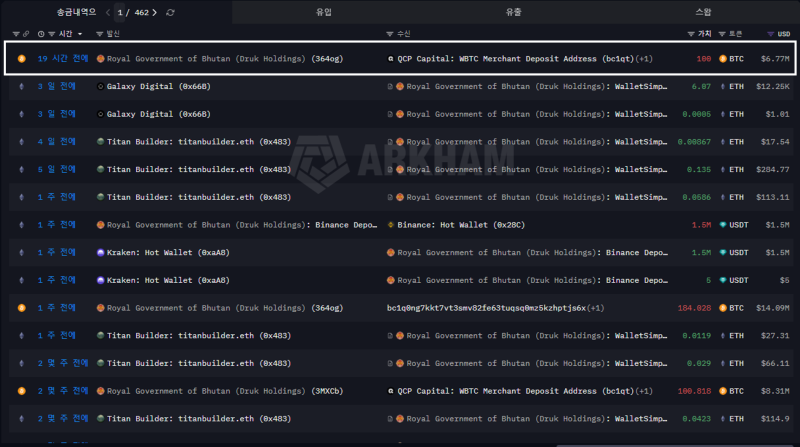Open QCP Capital WBTC Merchant address in $6.77M row
The image size is (800, 447).
515,59
